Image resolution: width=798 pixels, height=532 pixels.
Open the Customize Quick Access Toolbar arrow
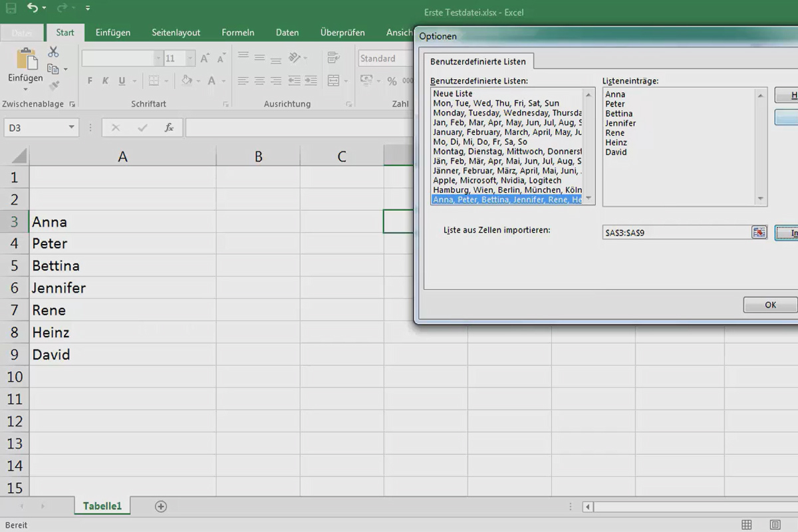pyautogui.click(x=88, y=9)
